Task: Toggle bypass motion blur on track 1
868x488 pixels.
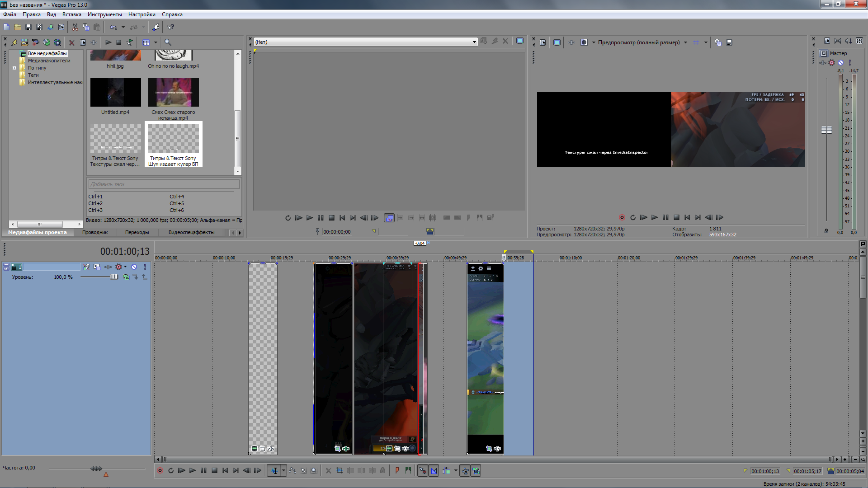Action: (x=86, y=267)
